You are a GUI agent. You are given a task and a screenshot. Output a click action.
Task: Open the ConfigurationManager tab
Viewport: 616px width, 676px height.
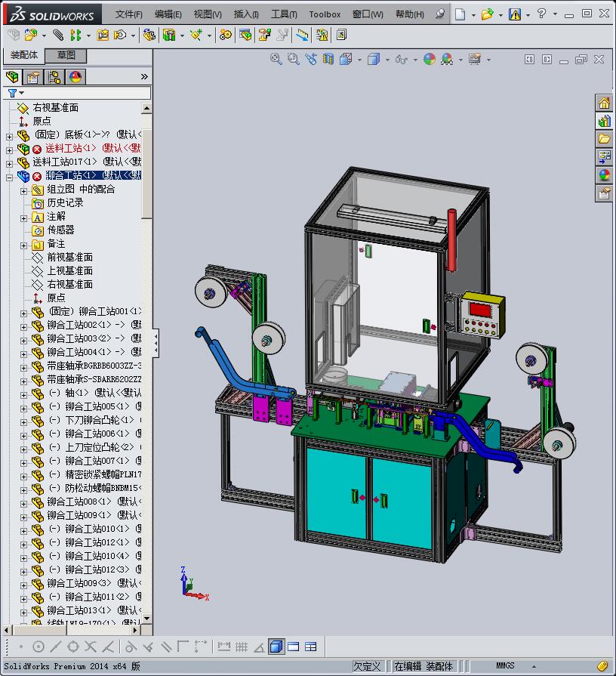pos(54,77)
